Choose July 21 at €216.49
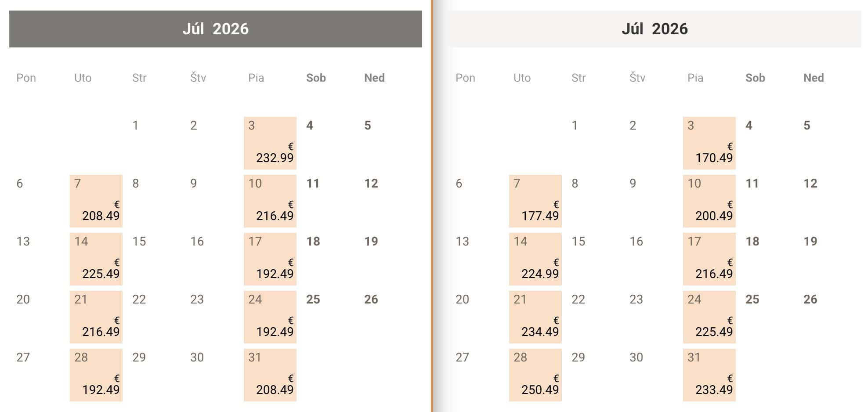 (96, 317)
